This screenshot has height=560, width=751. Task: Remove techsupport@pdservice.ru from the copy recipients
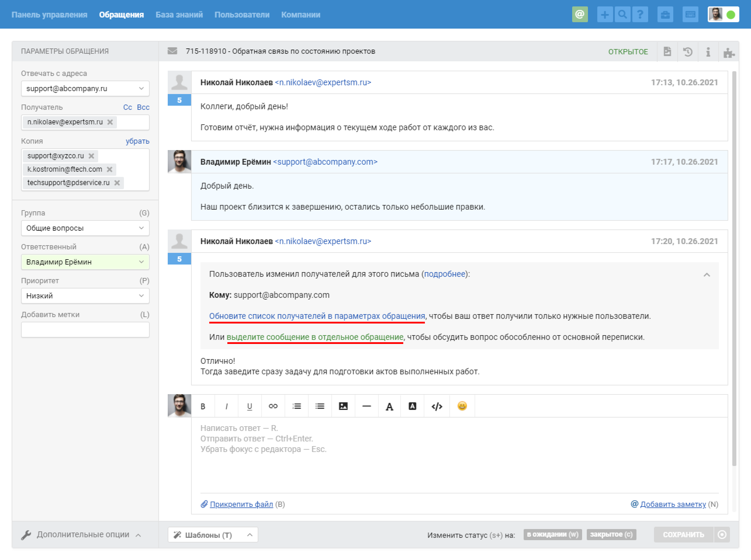(117, 183)
